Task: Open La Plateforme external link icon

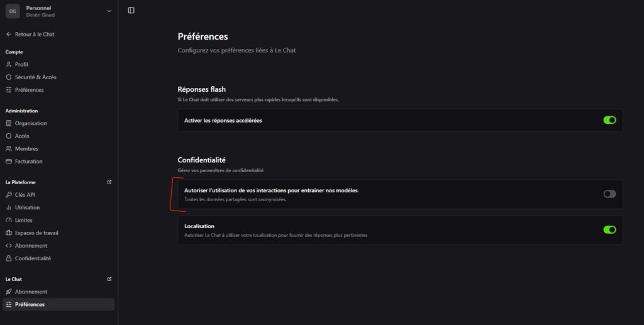Action: click(x=109, y=182)
